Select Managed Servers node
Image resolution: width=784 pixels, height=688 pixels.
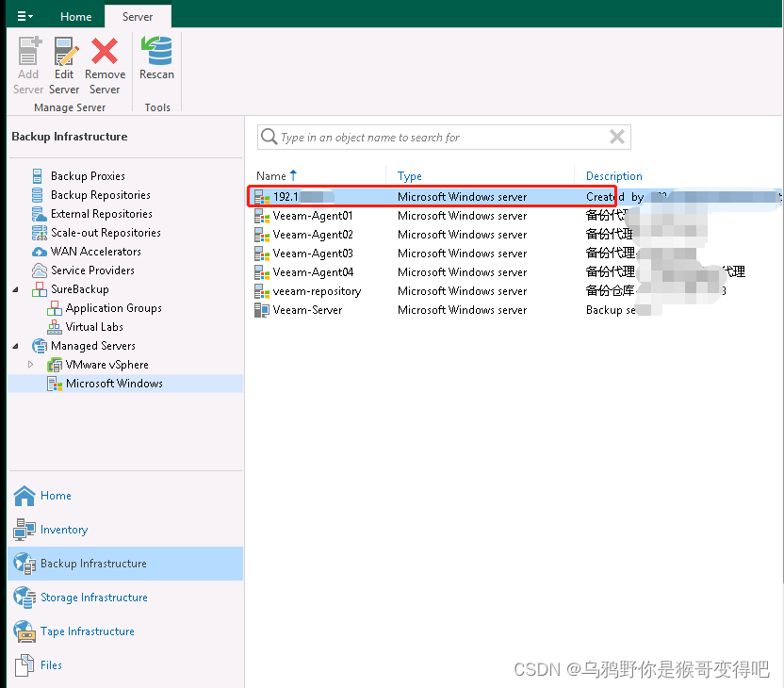click(93, 346)
